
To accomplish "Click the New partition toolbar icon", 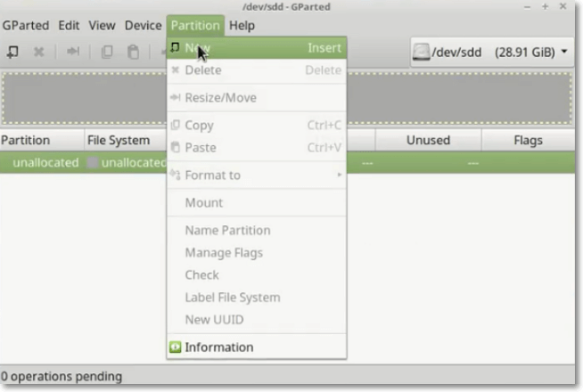I will pyautogui.click(x=12, y=52).
